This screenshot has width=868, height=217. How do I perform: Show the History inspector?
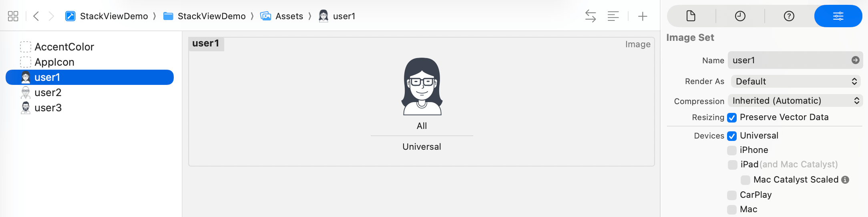740,16
